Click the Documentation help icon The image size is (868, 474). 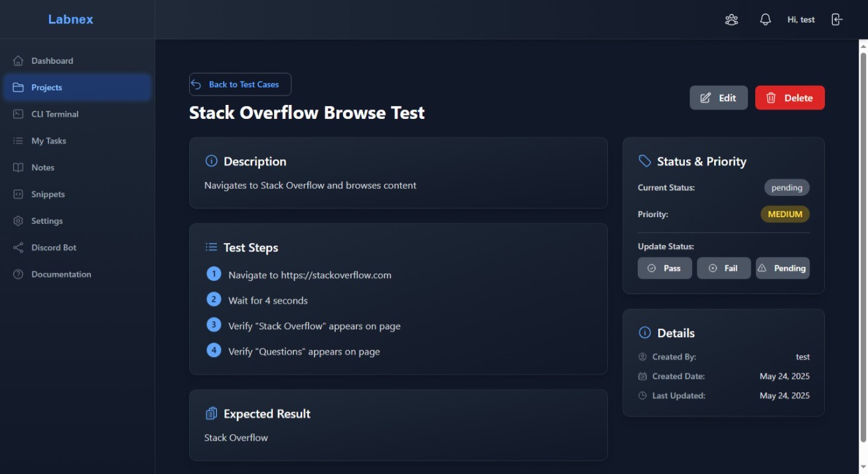[x=19, y=274]
